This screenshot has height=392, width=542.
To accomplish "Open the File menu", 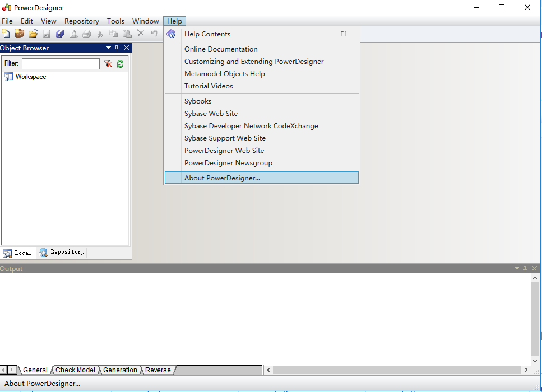I will point(7,21).
